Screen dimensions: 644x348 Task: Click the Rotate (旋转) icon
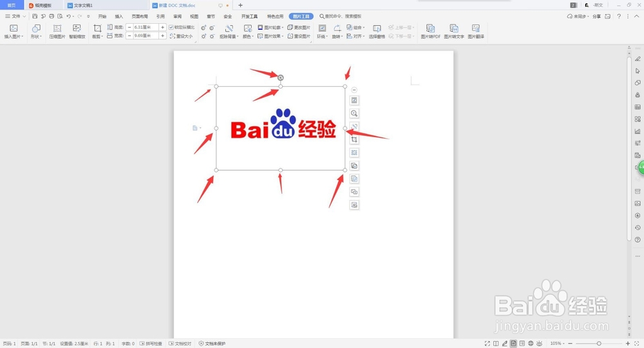point(337,28)
